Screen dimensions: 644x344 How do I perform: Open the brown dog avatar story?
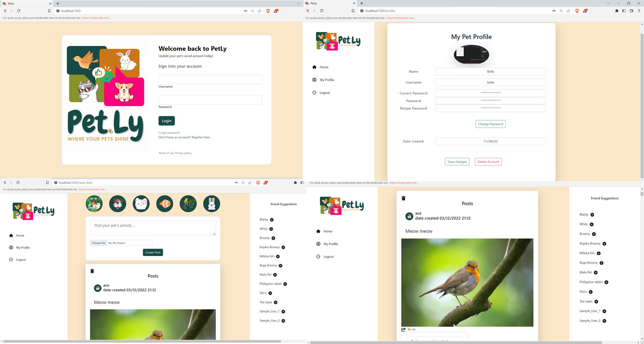coord(117,204)
